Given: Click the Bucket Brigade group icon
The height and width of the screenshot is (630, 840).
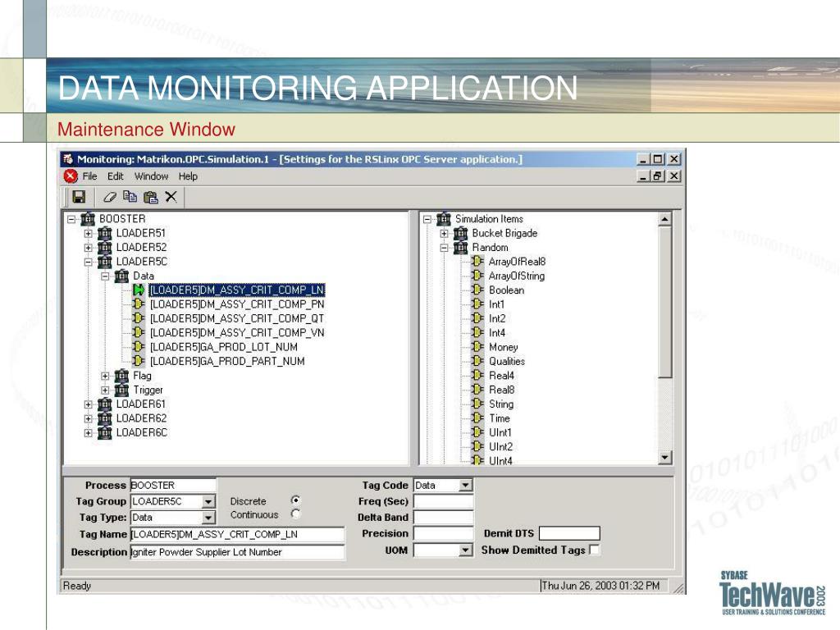Looking at the screenshot, I should (460, 233).
